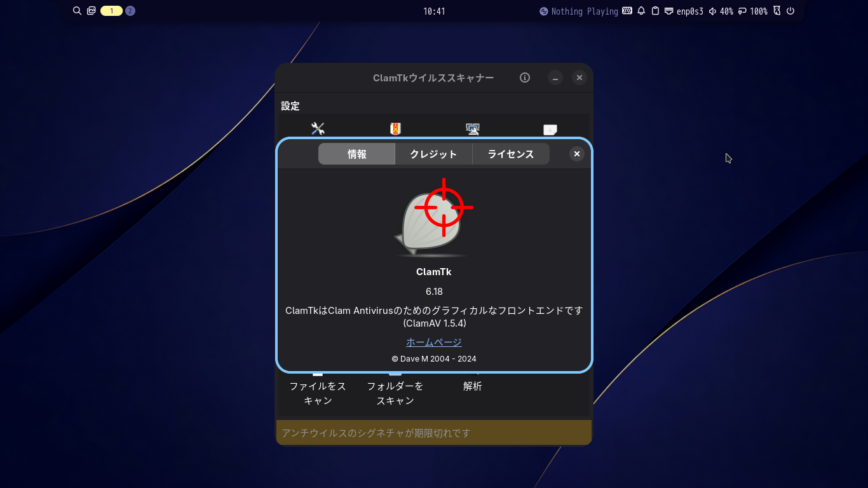Viewport: 868px width, 488px height.
Task: Click the media player icon beside Nothing Playing
Action: point(543,11)
